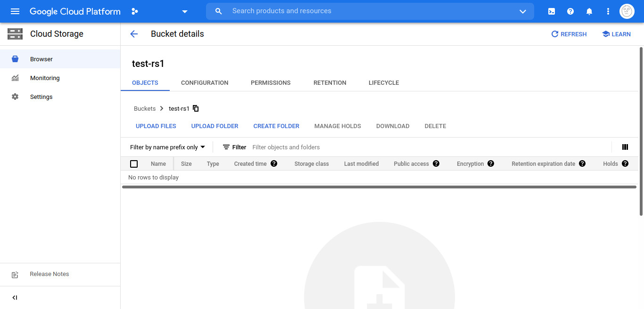Copy the bucket path with copy icon

point(196,109)
